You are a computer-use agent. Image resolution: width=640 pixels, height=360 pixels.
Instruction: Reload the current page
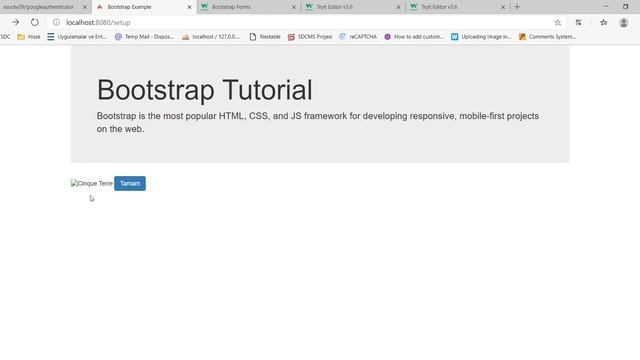point(35,22)
